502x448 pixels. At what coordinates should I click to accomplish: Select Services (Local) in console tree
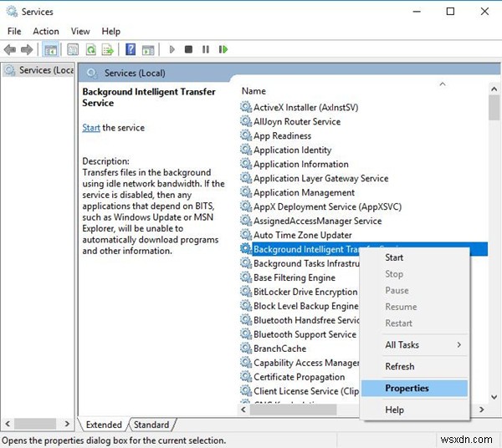[38, 70]
